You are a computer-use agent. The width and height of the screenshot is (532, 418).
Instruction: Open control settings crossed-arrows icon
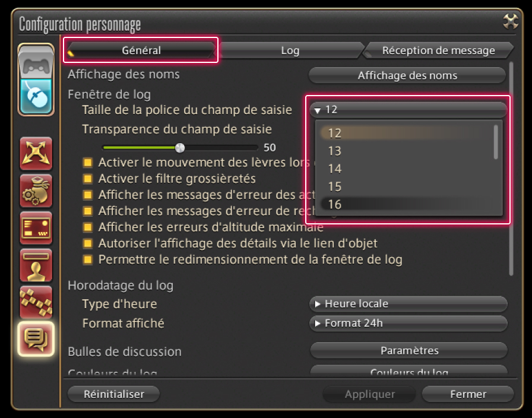[36, 153]
